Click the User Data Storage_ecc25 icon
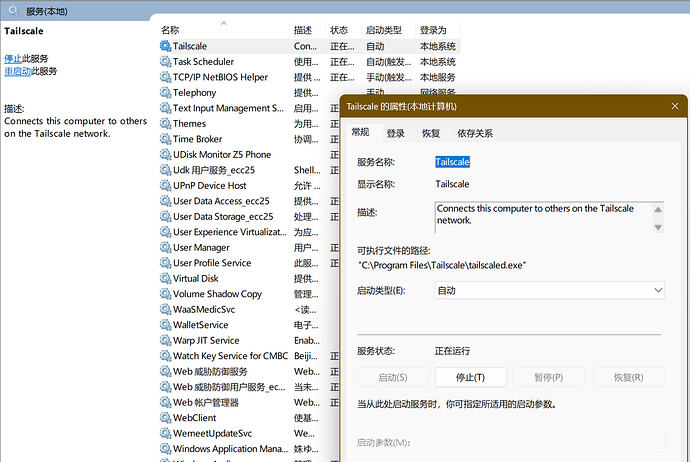The width and height of the screenshot is (690, 462). pyautogui.click(x=165, y=216)
